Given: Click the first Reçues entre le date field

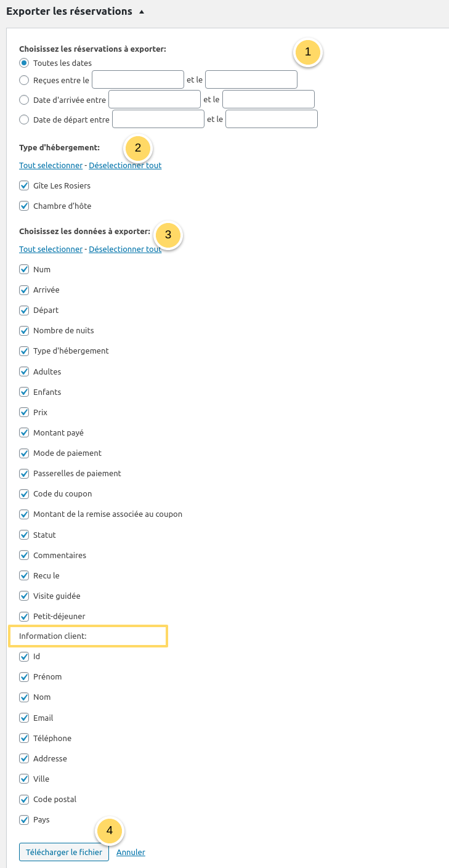Looking at the screenshot, I should (x=138, y=79).
